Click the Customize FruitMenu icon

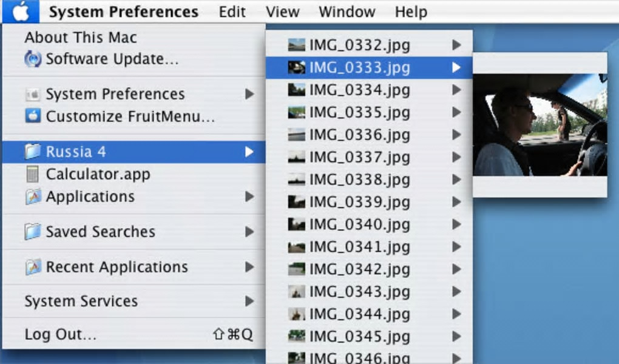(x=33, y=116)
